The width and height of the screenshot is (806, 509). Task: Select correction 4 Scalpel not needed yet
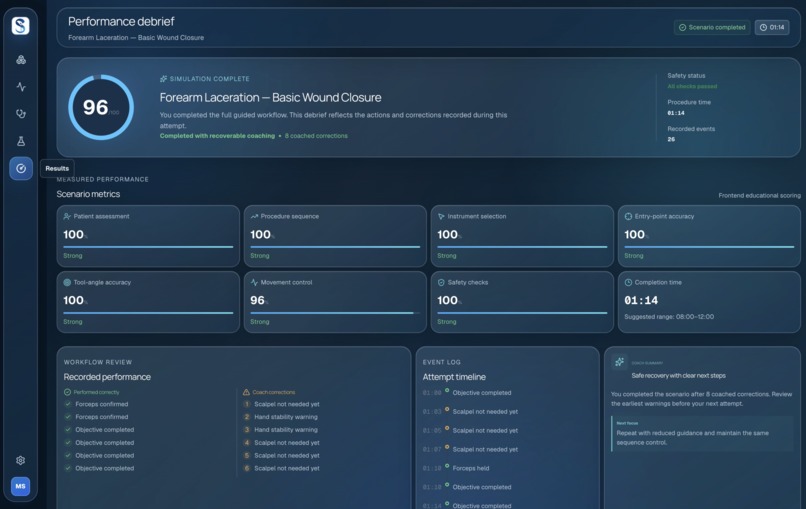[281, 443]
